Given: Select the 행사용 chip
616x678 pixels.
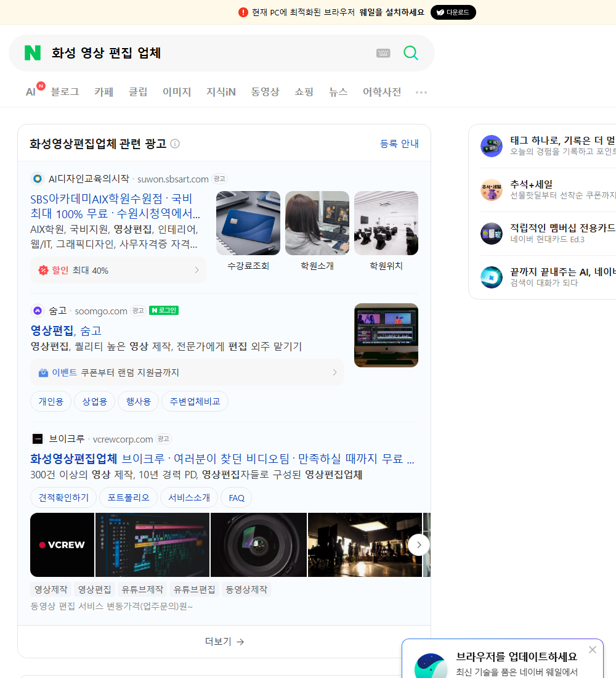Looking at the screenshot, I should (139, 401).
